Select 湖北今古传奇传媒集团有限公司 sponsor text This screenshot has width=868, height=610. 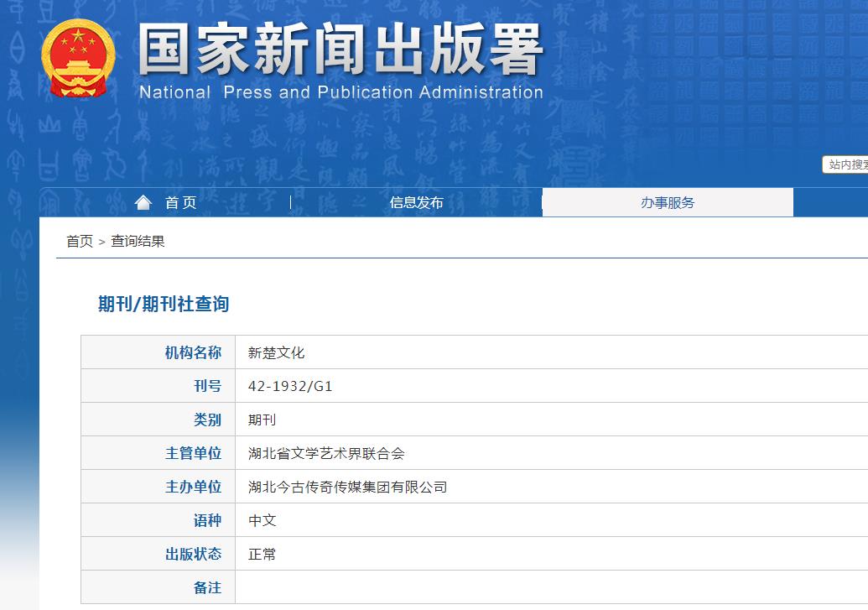pos(346,486)
